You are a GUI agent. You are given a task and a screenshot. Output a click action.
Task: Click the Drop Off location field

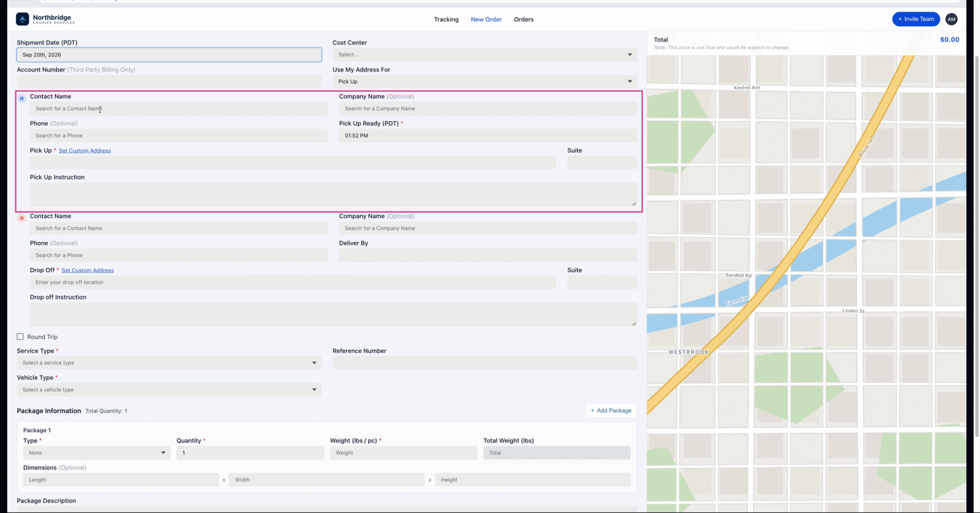[293, 283]
